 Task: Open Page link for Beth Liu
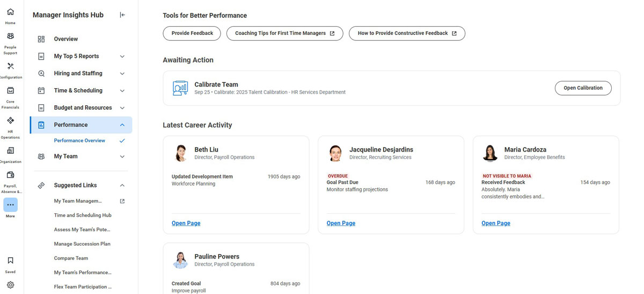(186, 223)
